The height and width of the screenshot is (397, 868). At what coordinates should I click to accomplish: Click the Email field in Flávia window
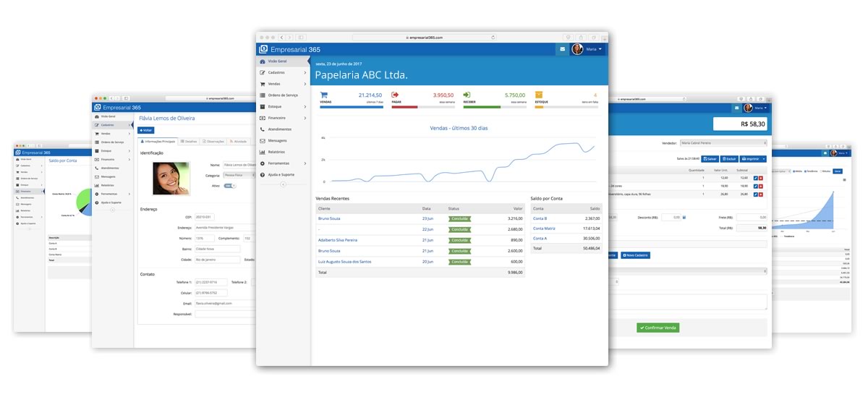(224, 303)
